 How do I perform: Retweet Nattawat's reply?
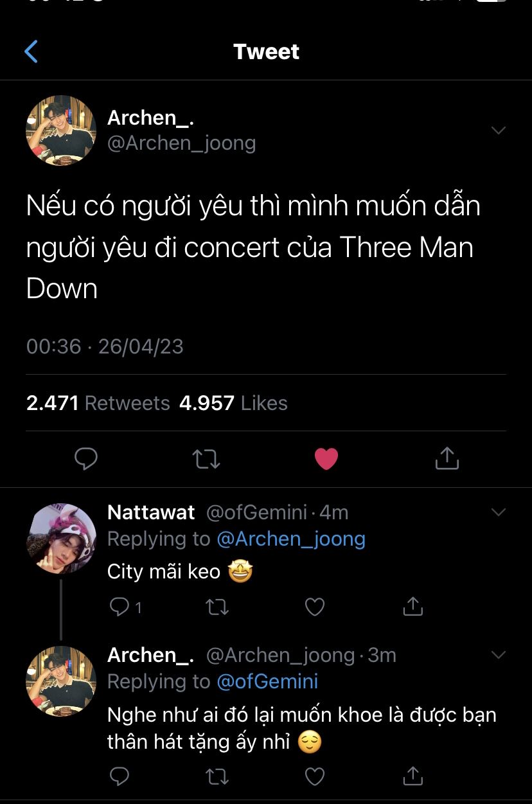coord(217,606)
